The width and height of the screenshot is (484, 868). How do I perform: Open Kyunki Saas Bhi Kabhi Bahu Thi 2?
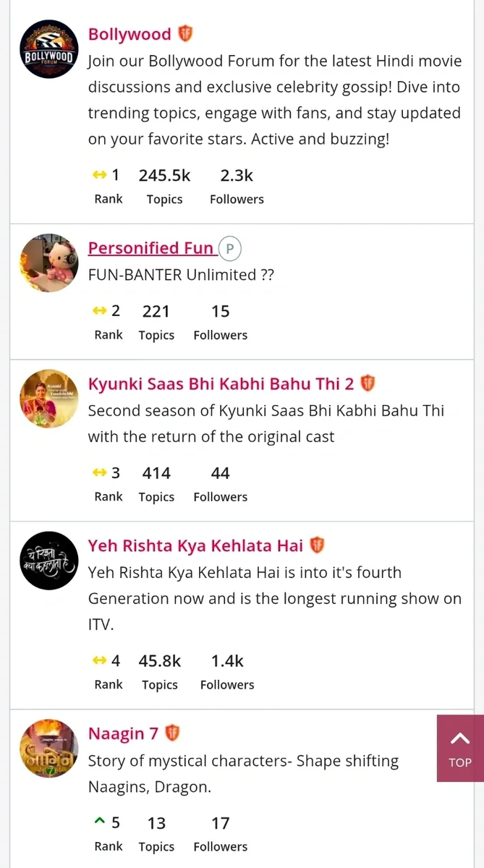221,384
